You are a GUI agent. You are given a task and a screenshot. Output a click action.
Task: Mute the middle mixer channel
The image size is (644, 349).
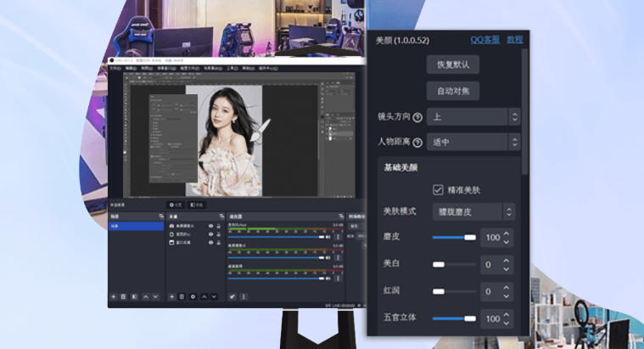pyautogui.click(x=328, y=258)
